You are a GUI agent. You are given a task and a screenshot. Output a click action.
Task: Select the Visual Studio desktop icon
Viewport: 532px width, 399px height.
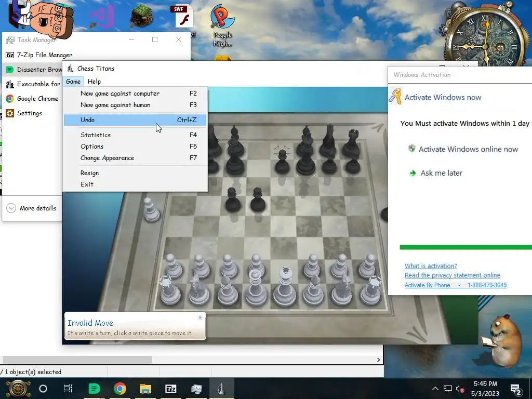(102, 16)
